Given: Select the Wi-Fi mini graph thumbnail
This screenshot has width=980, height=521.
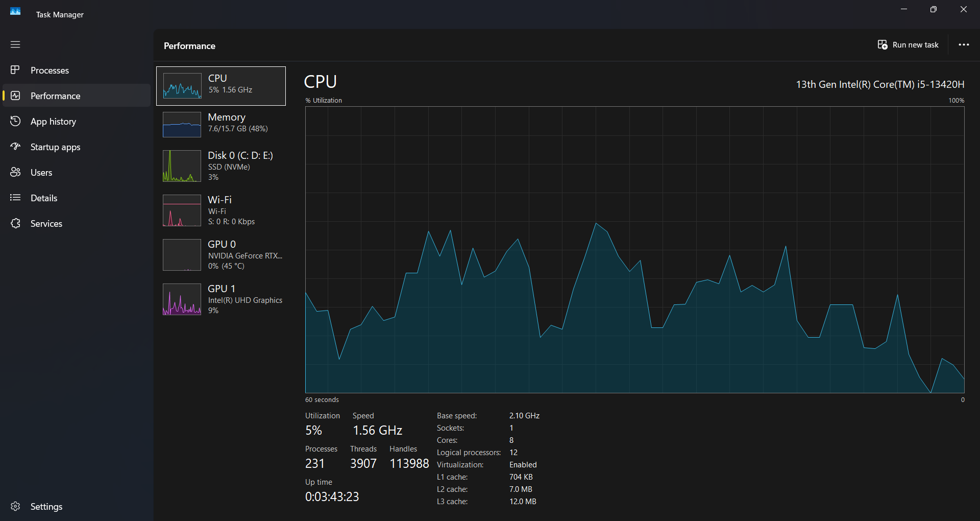Looking at the screenshot, I should tap(182, 210).
